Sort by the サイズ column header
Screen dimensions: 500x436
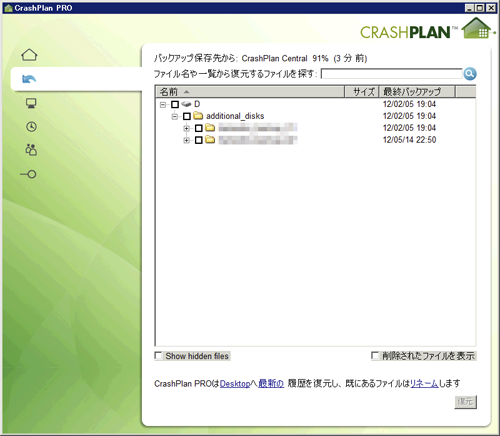click(362, 91)
